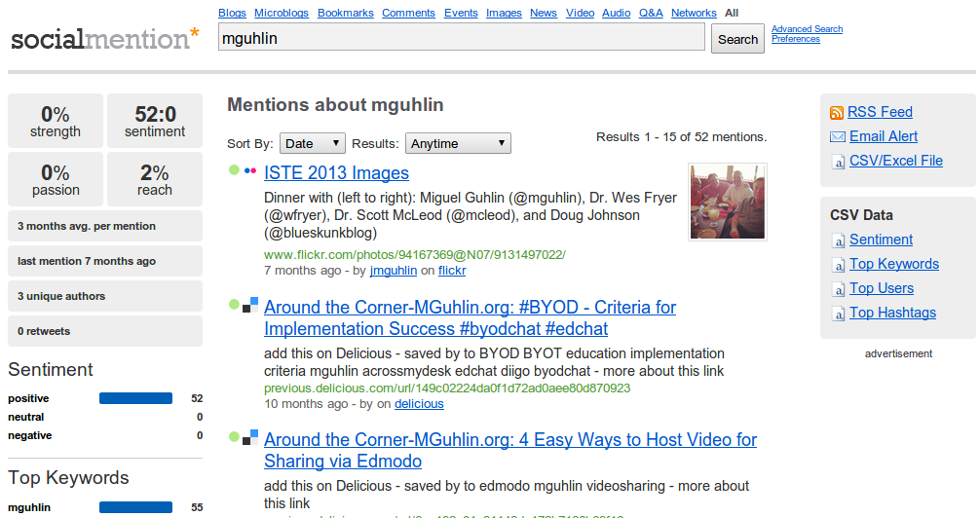
Task: Switch to the Blogs search tab
Action: tap(232, 13)
